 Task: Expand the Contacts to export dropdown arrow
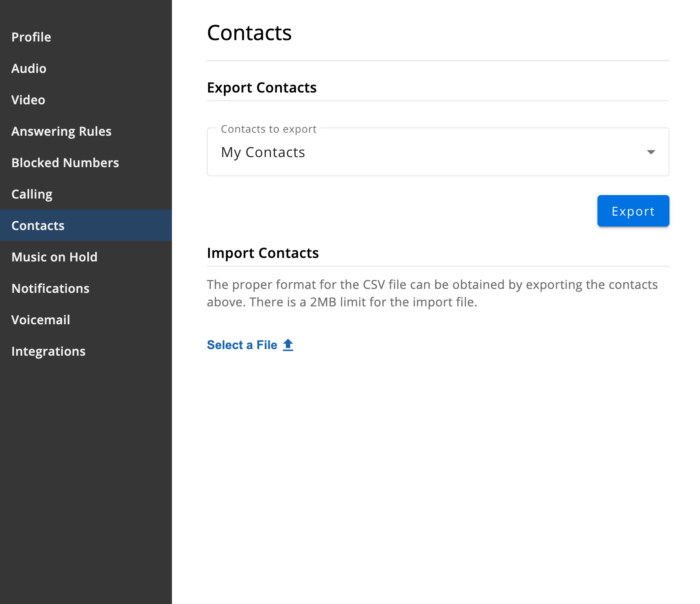tap(651, 152)
